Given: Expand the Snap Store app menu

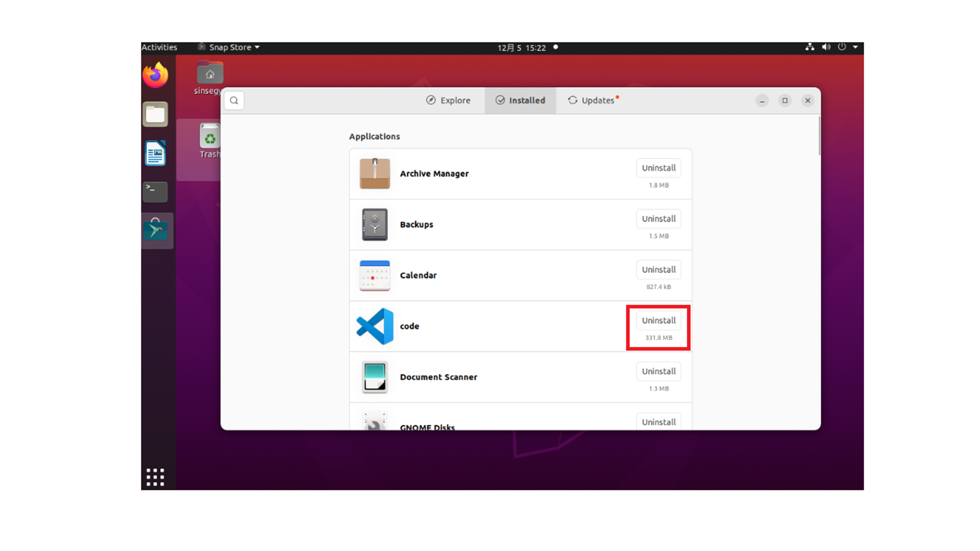Looking at the screenshot, I should [230, 47].
